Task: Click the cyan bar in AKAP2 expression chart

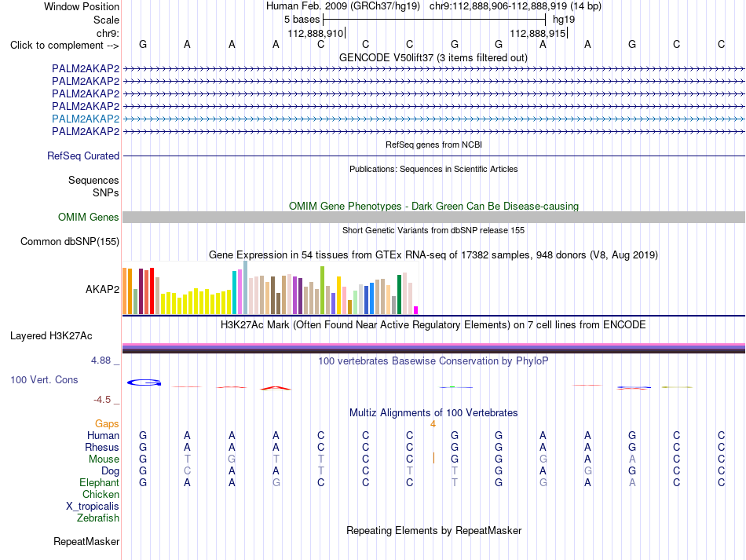Action: (234, 293)
